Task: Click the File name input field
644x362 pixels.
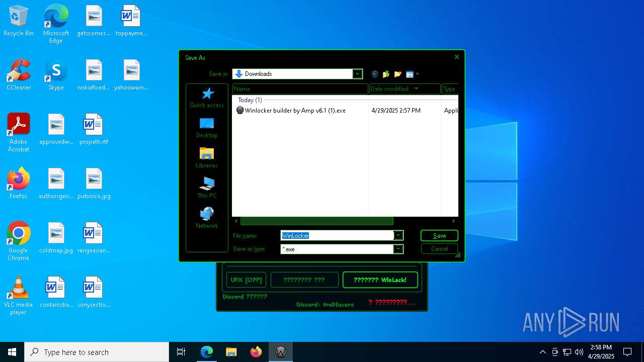Action: tap(337, 236)
